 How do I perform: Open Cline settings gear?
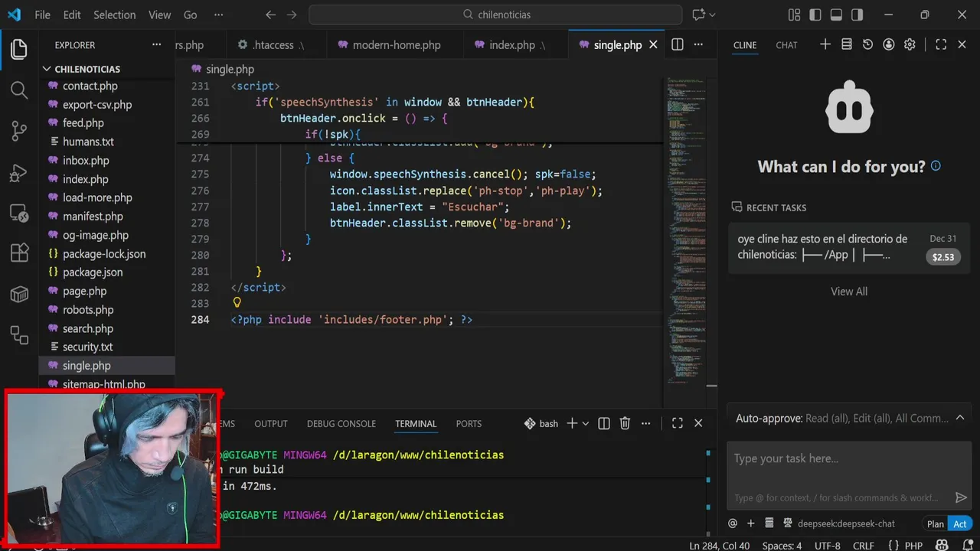point(910,45)
